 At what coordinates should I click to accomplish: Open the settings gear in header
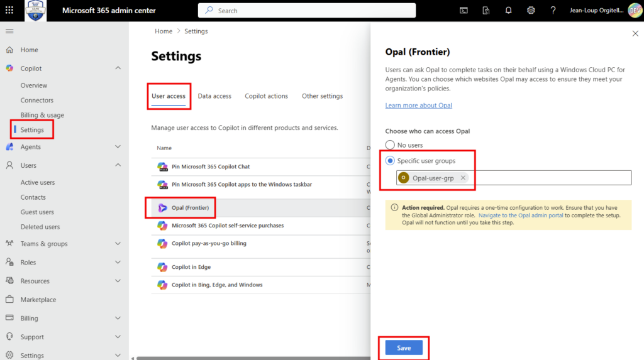pos(531,11)
